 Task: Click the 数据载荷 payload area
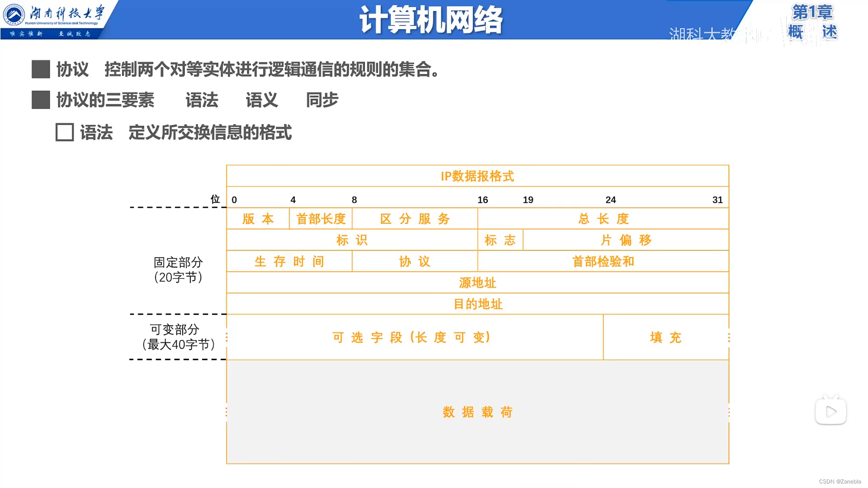click(x=477, y=412)
